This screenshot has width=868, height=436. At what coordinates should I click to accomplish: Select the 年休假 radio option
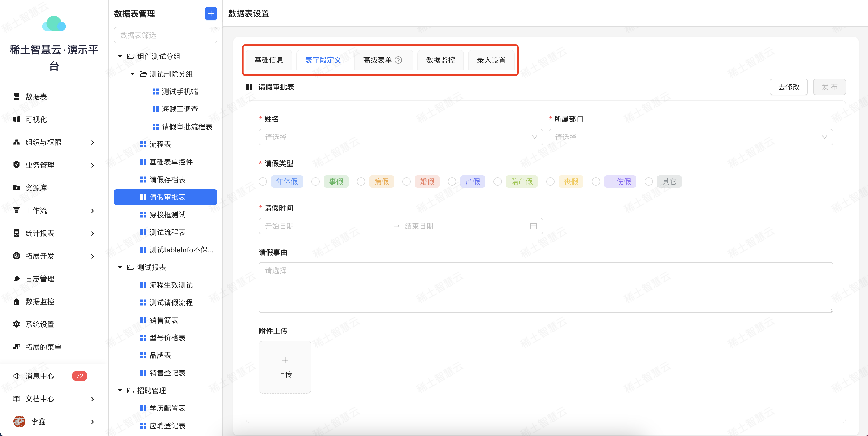click(263, 182)
